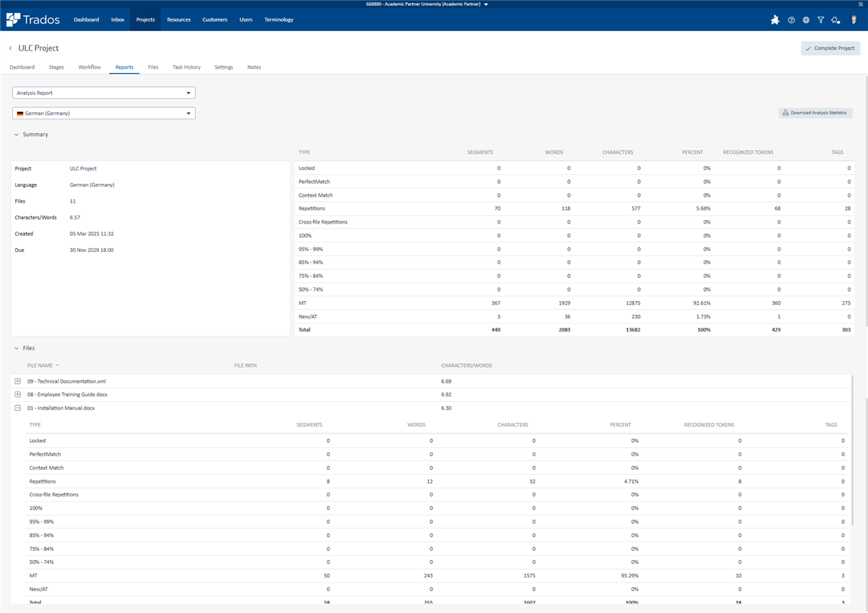Collapse 01 - Installation Manual.docx
The width and height of the screenshot is (868, 613).
[17, 407]
